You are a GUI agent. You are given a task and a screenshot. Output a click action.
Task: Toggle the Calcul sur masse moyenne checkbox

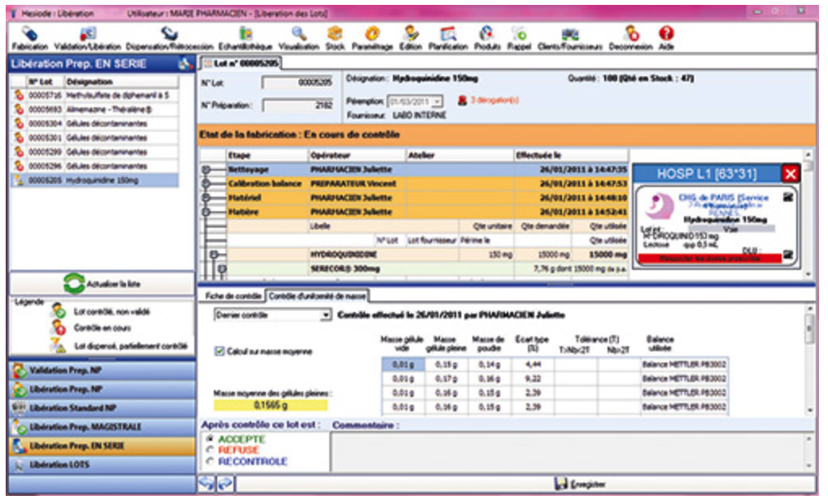[220, 351]
